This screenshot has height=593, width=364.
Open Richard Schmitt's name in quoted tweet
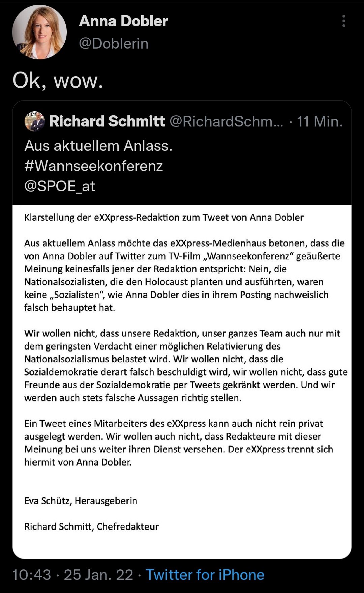coord(107,121)
